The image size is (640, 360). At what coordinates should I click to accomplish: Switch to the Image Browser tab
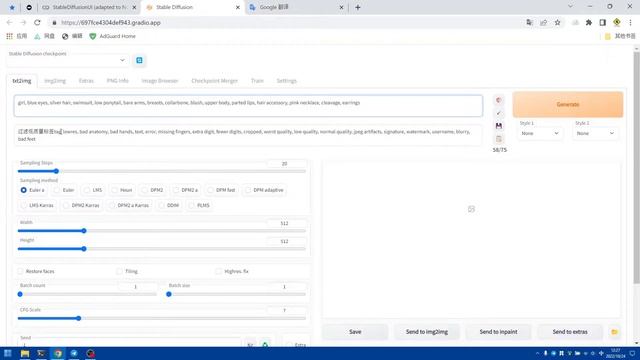tap(160, 81)
